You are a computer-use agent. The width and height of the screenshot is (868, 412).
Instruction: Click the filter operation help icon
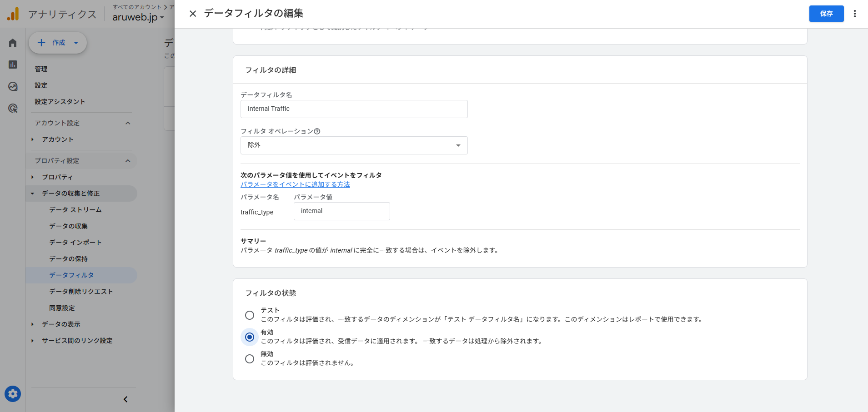click(317, 131)
